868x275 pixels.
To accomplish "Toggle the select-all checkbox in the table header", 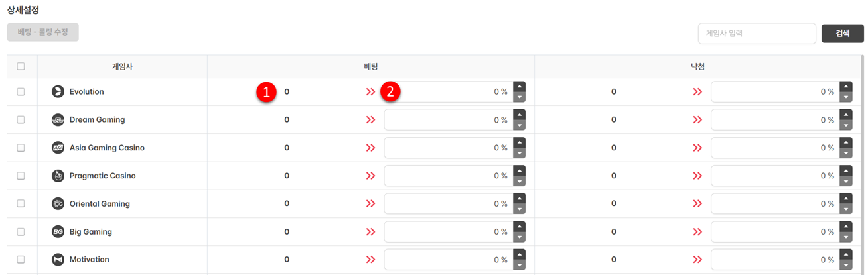I will click(21, 66).
